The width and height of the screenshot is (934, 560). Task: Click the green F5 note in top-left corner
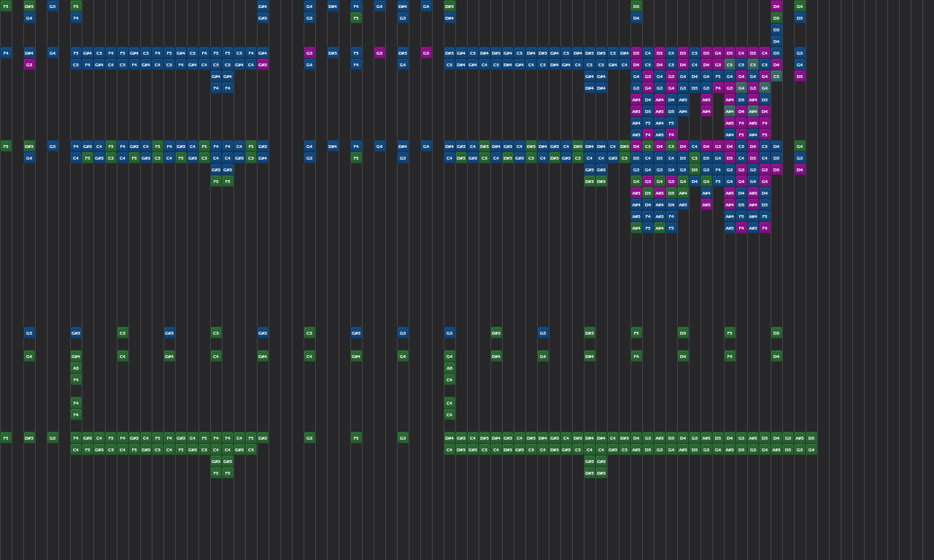6,6
